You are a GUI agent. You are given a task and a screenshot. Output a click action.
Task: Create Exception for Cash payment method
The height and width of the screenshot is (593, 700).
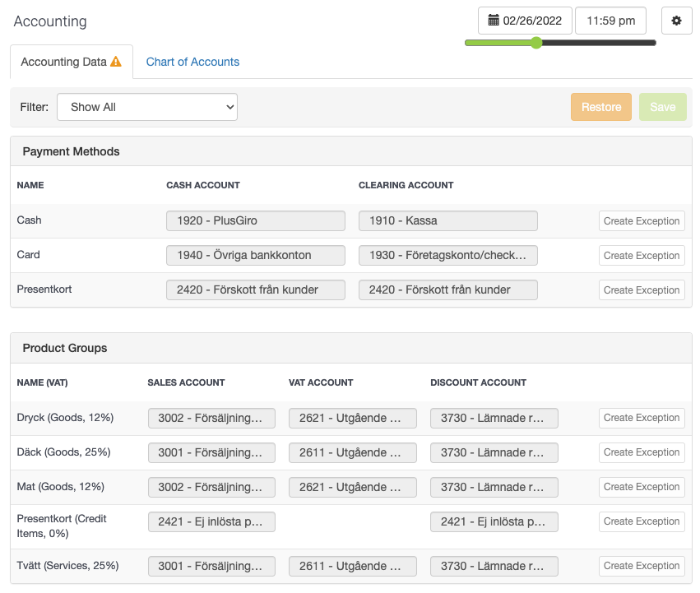642,221
